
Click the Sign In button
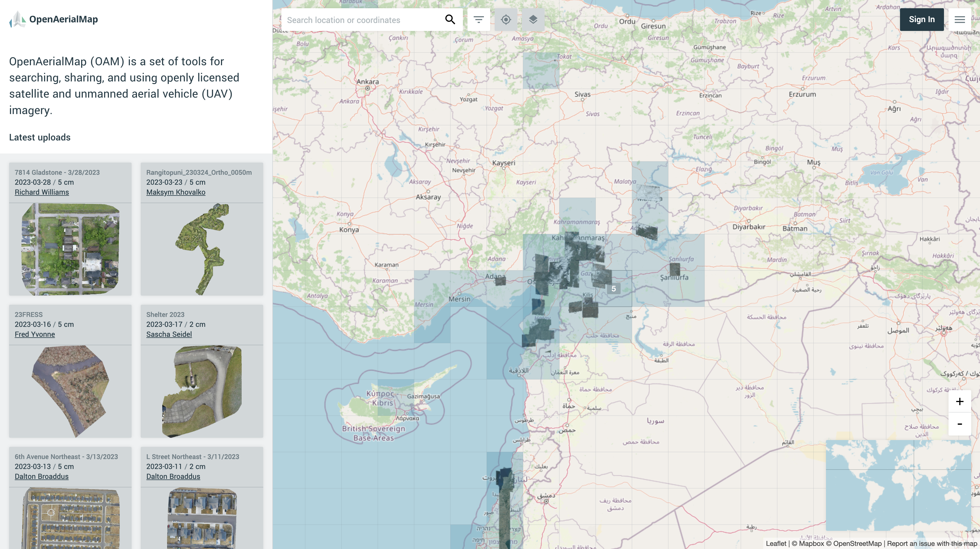coord(922,19)
